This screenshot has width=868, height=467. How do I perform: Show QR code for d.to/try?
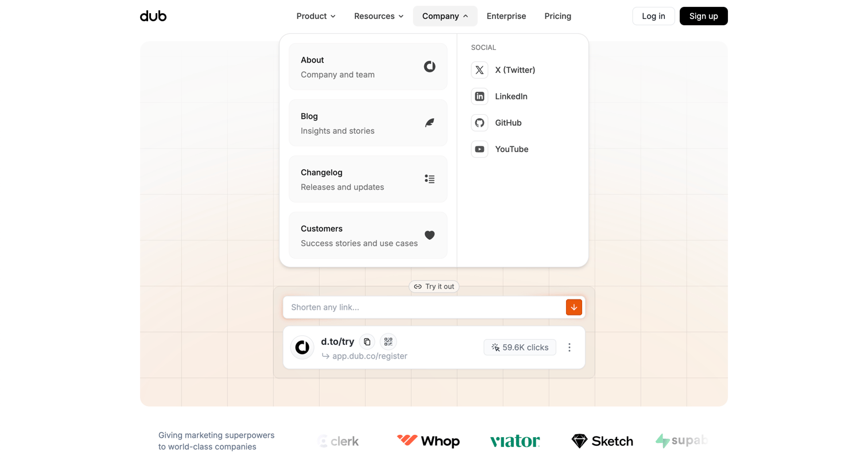388,342
